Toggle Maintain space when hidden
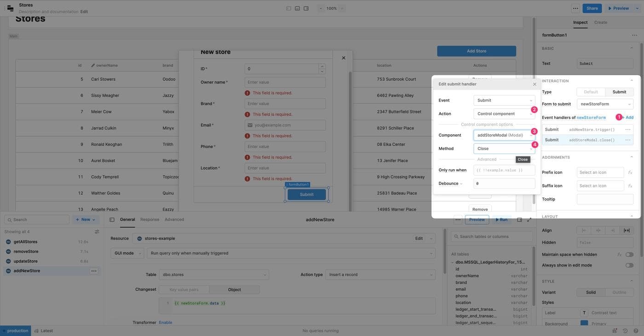 pos(629,254)
